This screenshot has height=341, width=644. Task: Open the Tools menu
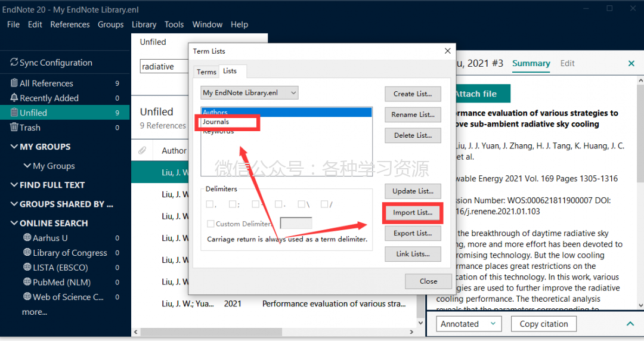click(x=174, y=24)
